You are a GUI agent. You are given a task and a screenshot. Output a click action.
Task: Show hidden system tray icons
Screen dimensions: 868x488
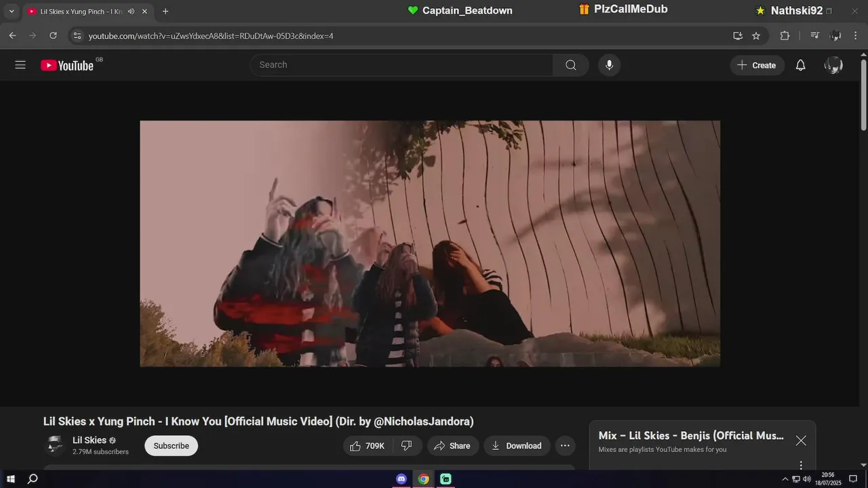pyautogui.click(x=785, y=479)
